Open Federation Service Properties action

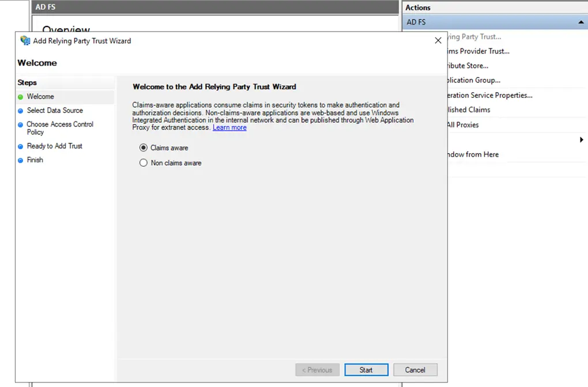(489, 95)
